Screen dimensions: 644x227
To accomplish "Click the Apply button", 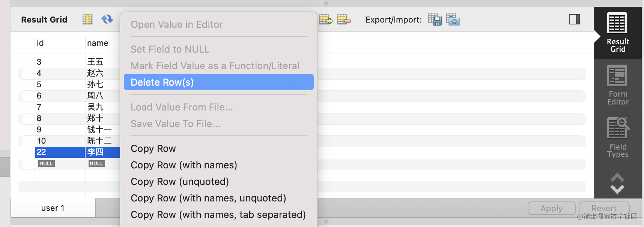I will [551, 208].
